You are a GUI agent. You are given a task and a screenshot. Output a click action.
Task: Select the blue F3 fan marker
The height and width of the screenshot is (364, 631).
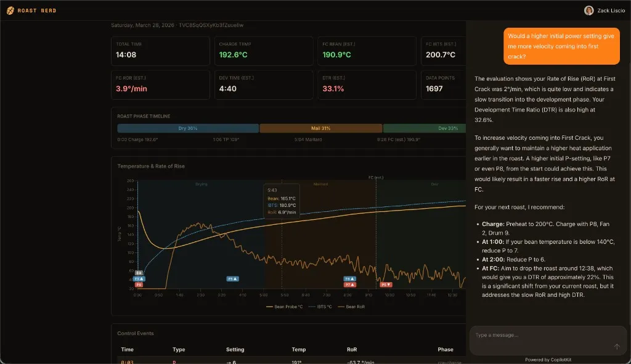[x=139, y=278]
